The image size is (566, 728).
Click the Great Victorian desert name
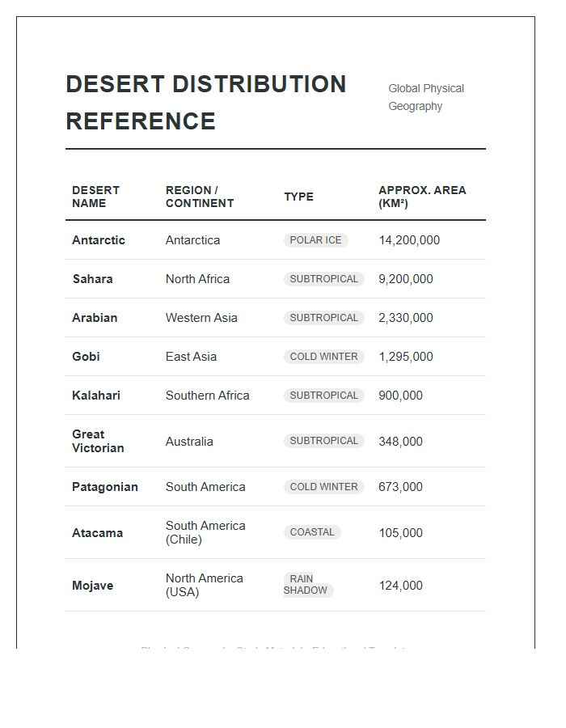pos(98,441)
